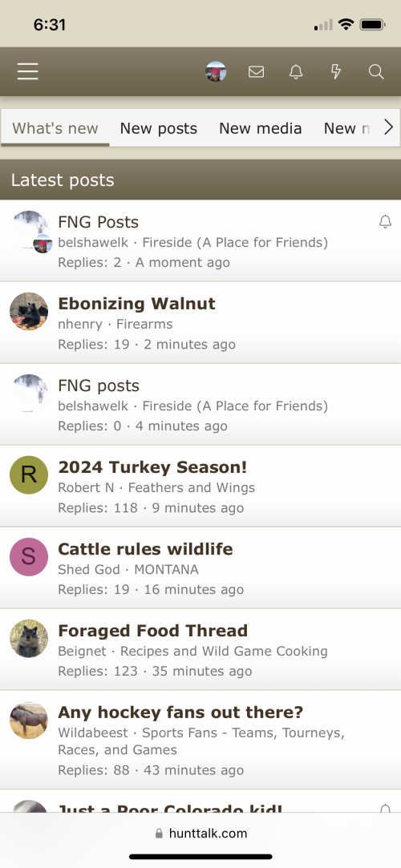Toggle watch bell on FNG Posts thread

(x=386, y=222)
